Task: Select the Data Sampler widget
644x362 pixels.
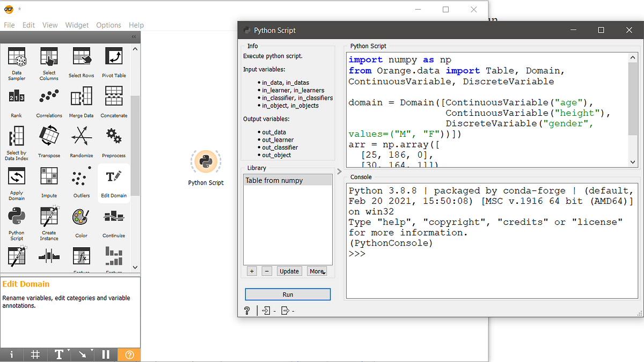Action: (16, 63)
